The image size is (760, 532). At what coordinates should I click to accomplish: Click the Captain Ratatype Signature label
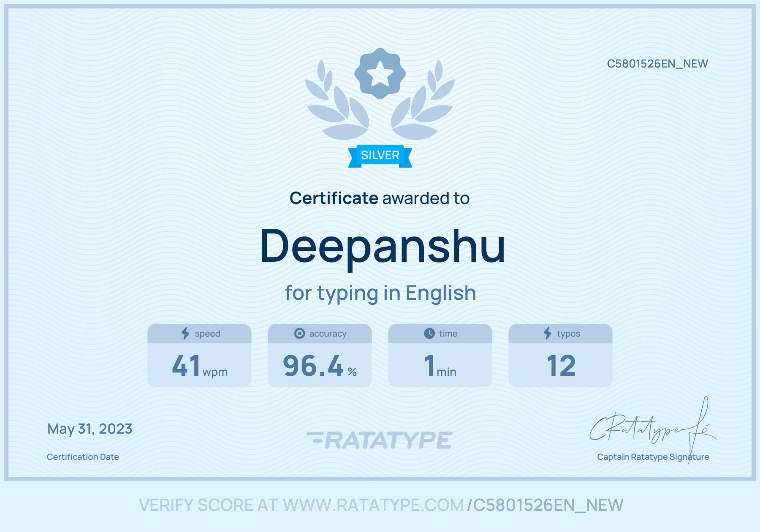tap(653, 457)
